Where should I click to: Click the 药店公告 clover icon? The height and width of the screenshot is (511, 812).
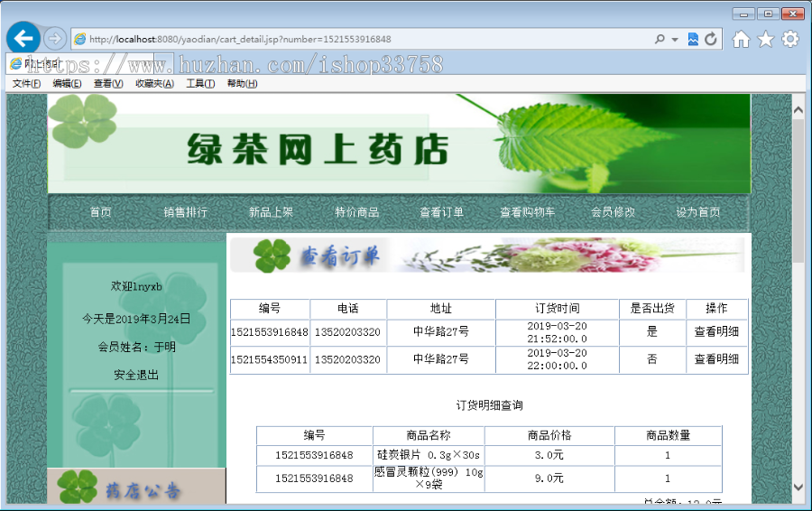pyautogui.click(x=78, y=487)
